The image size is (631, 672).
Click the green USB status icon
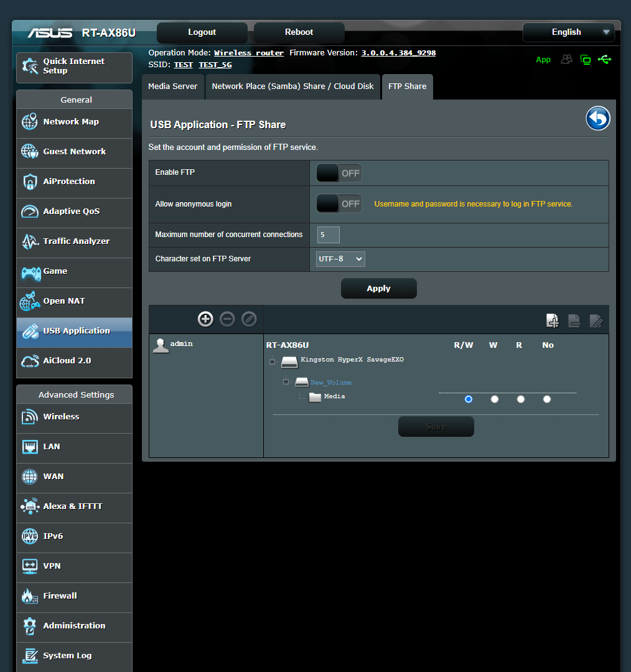coord(604,59)
